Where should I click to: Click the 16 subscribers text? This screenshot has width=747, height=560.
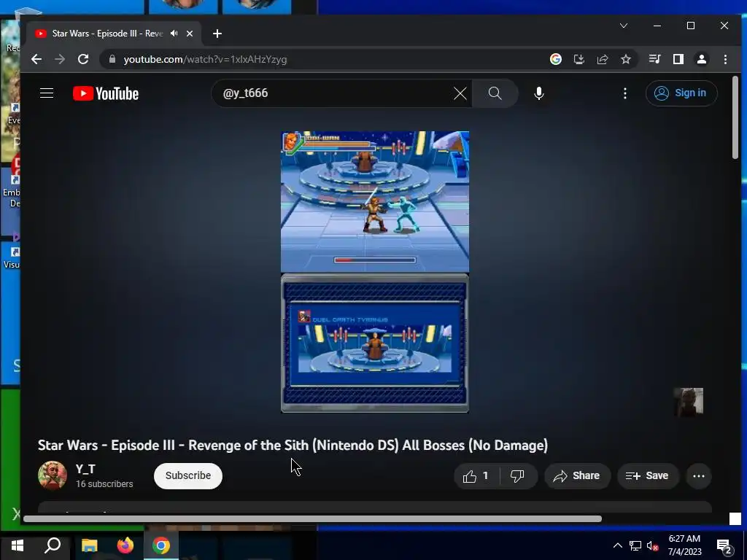click(104, 484)
